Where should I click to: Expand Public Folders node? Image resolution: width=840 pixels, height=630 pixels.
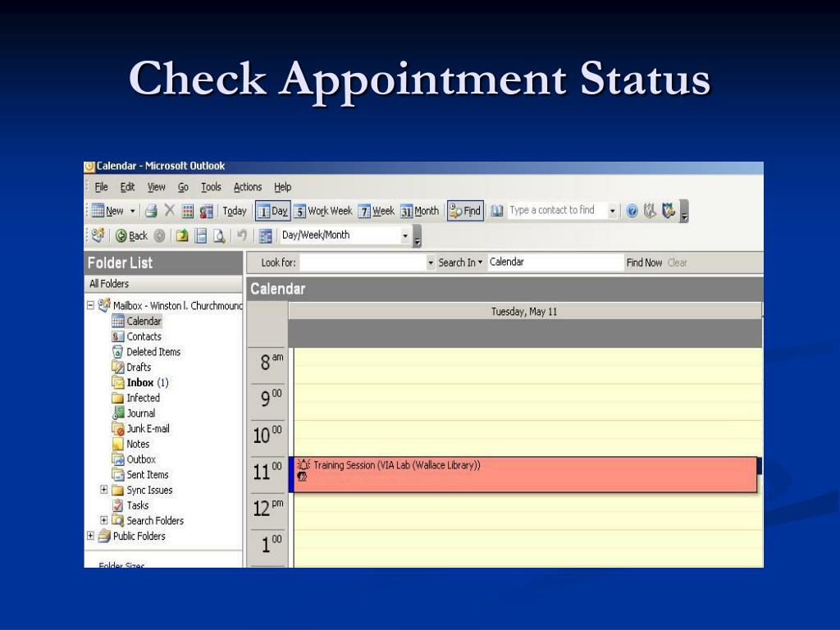coord(90,535)
